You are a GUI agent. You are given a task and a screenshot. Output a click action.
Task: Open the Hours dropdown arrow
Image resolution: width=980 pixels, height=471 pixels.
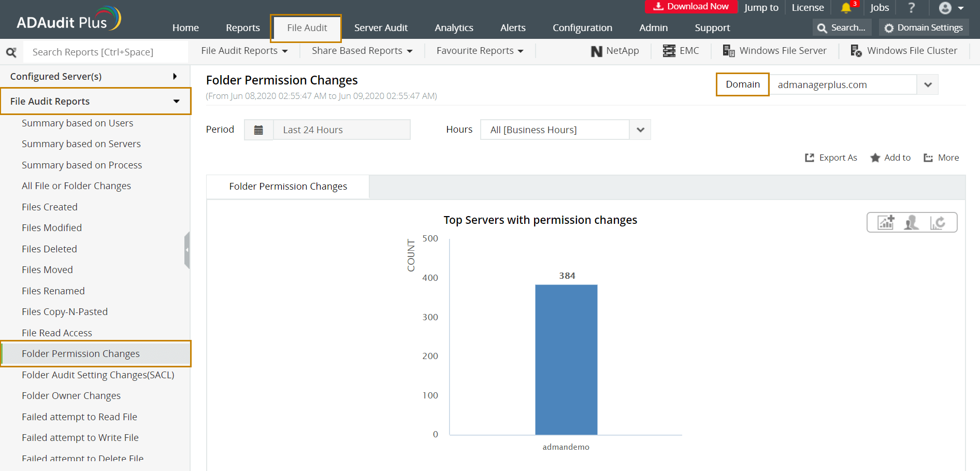(x=640, y=130)
